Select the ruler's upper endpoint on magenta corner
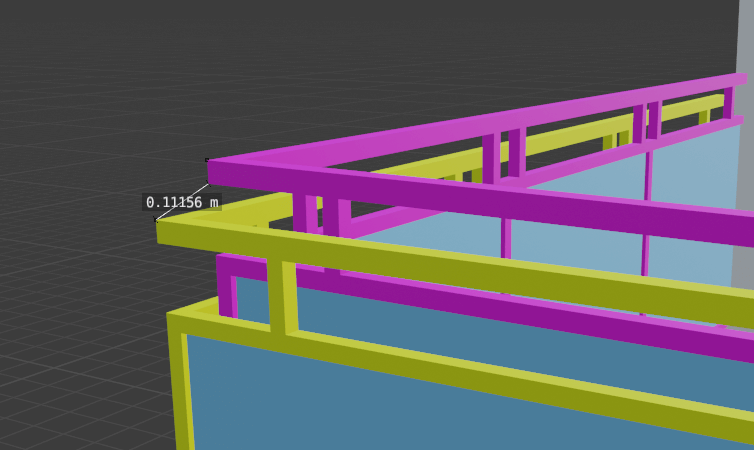The height and width of the screenshot is (450, 754). coord(208,160)
